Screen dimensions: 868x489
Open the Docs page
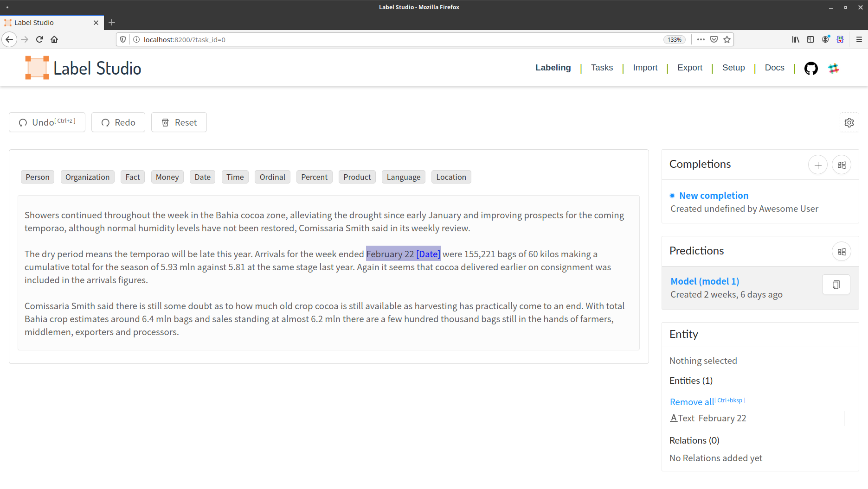775,68
